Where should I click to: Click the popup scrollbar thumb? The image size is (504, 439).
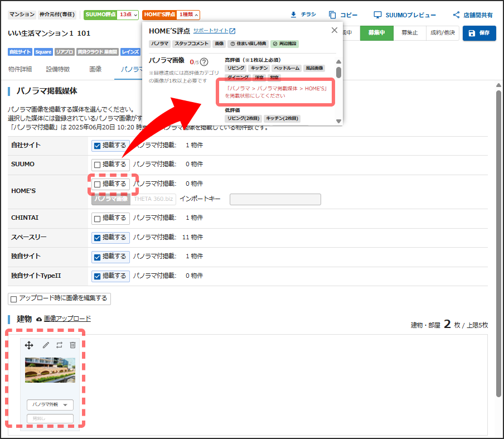coord(338,73)
